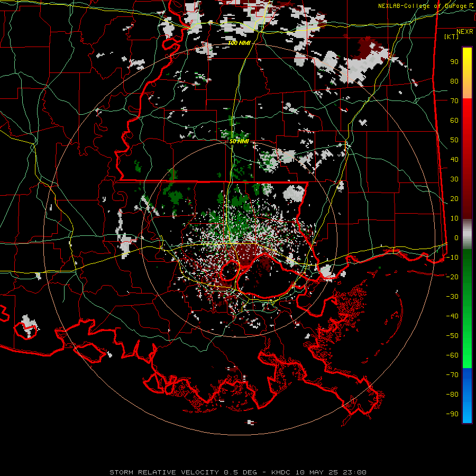The height and width of the screenshot is (476, 476).
Task: Click the 20 value on the color scale
Action: pyautogui.click(x=454, y=199)
